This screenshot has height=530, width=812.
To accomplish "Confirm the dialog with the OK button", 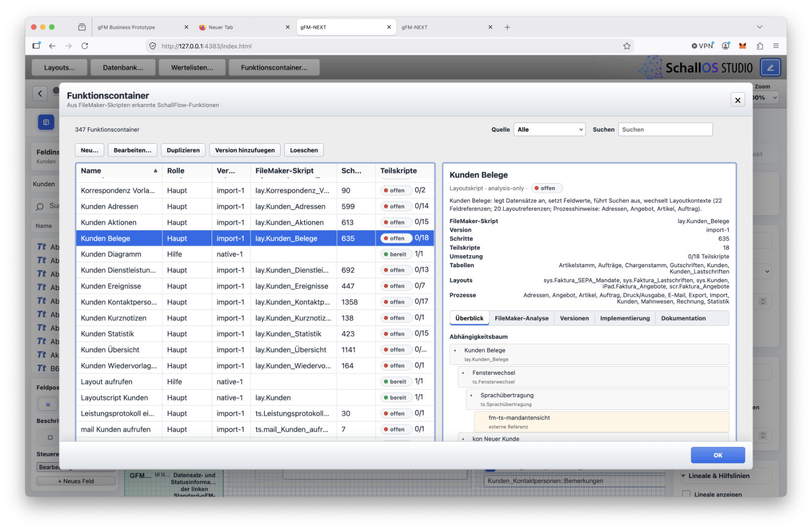I will (x=718, y=455).
